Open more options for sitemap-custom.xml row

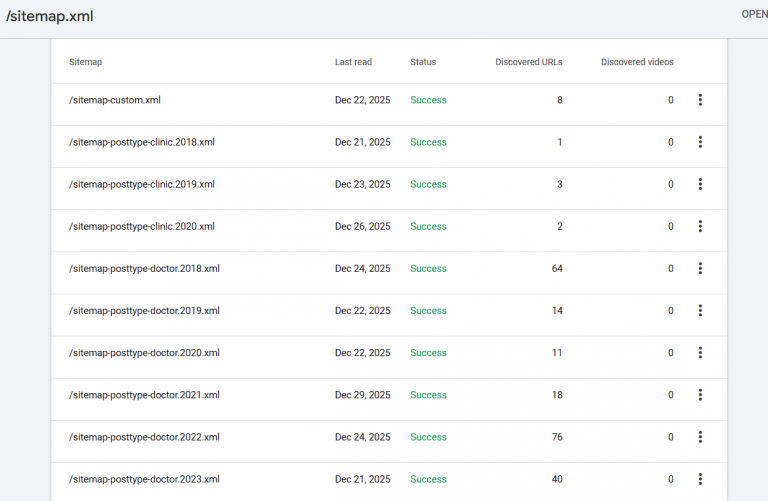point(700,100)
